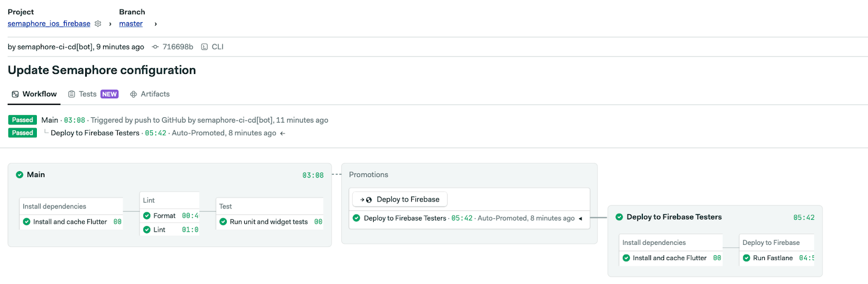Click check icon of Deploy to Firebase Testers block
The image size is (868, 284).
pyautogui.click(x=619, y=217)
